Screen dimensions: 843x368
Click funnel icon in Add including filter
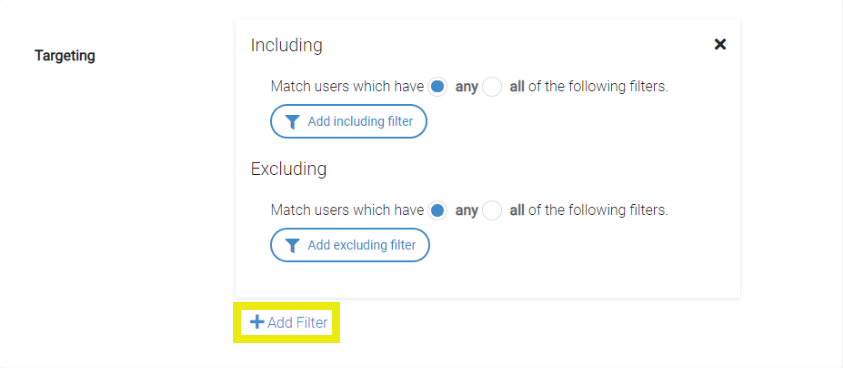(x=292, y=122)
